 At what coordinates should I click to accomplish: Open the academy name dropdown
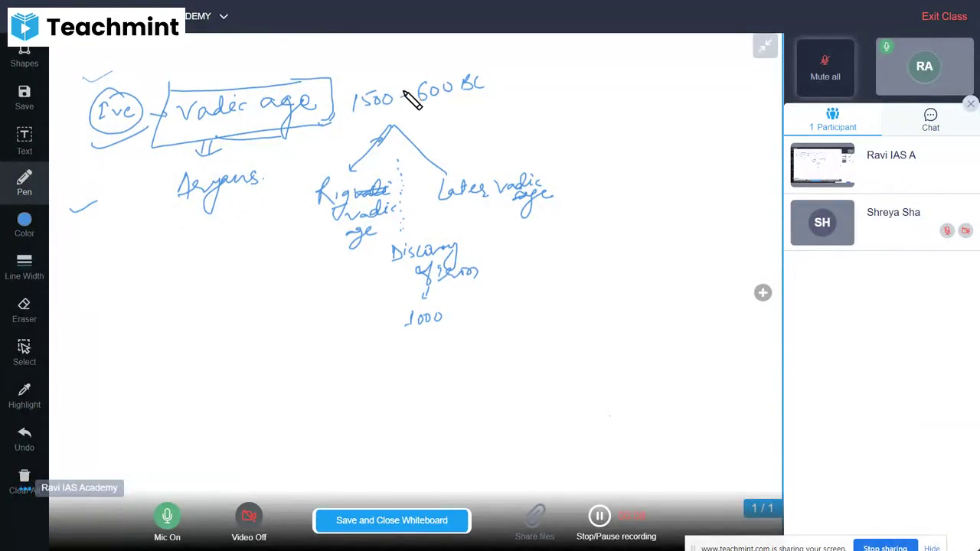[223, 16]
